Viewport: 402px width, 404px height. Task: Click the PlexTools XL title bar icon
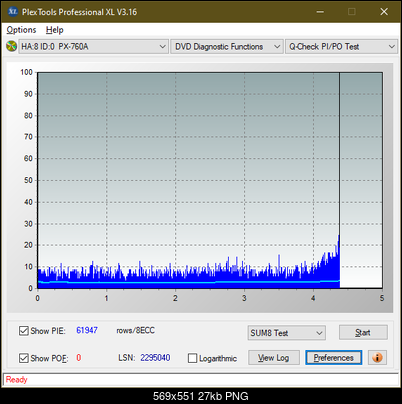13,12
